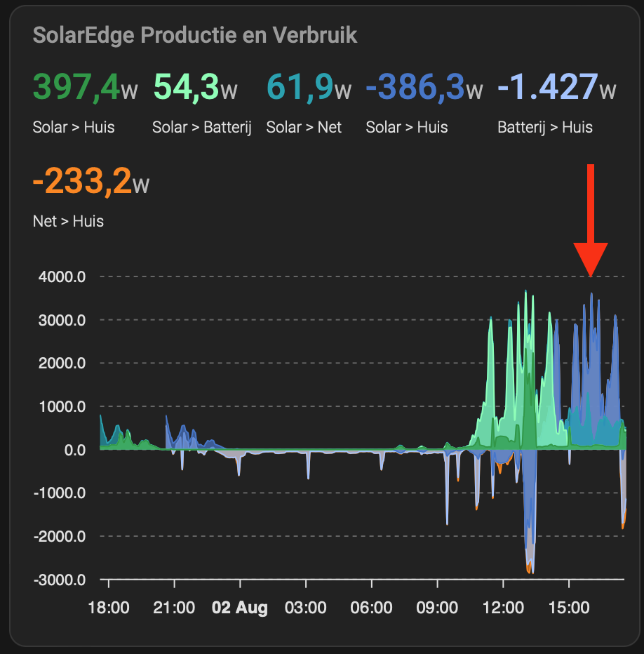Click the Solar > Batterij label
Screen dimensions: 644x654
tap(202, 127)
